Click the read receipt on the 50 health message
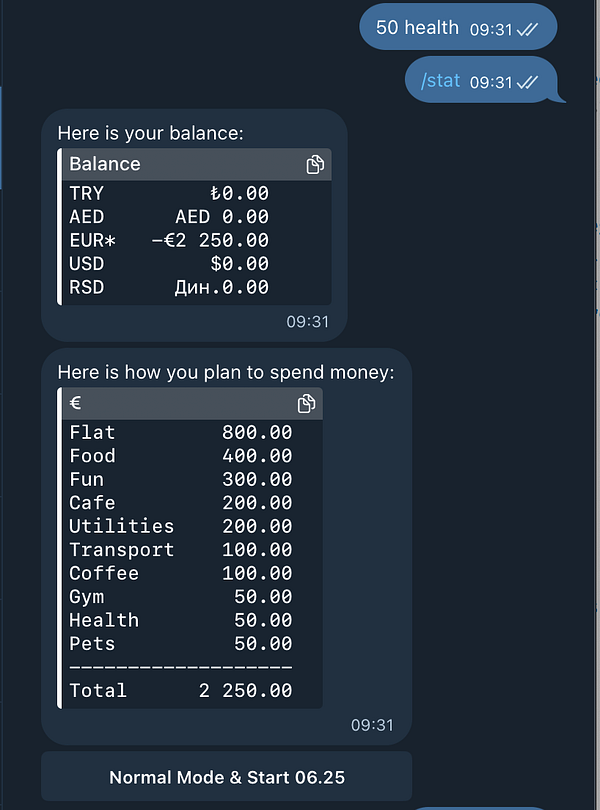This screenshot has width=600, height=810. pos(525,27)
